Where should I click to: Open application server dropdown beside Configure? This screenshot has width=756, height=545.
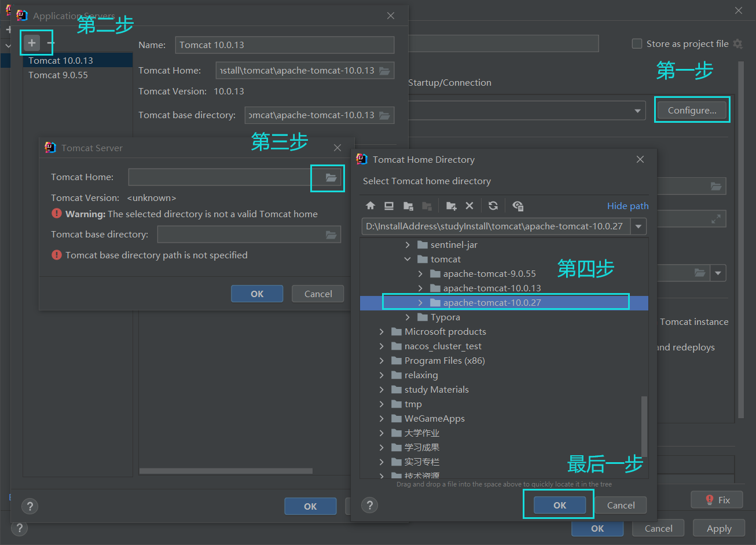coord(638,111)
